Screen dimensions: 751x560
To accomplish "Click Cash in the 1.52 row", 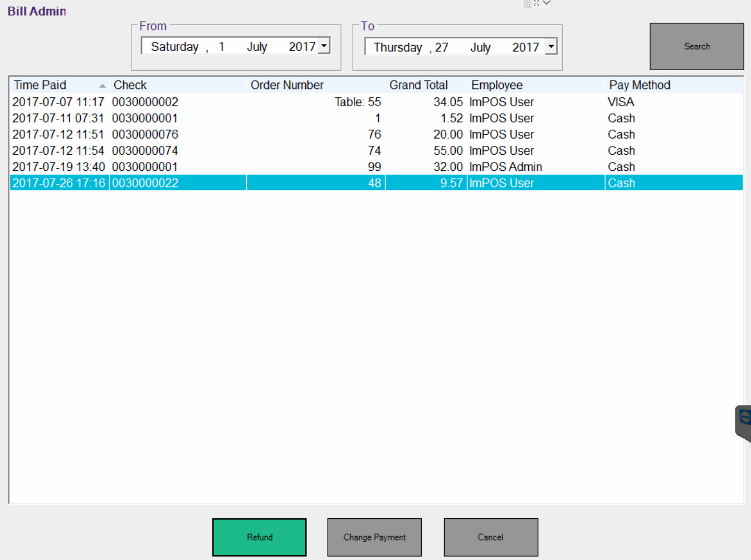I will [621, 118].
